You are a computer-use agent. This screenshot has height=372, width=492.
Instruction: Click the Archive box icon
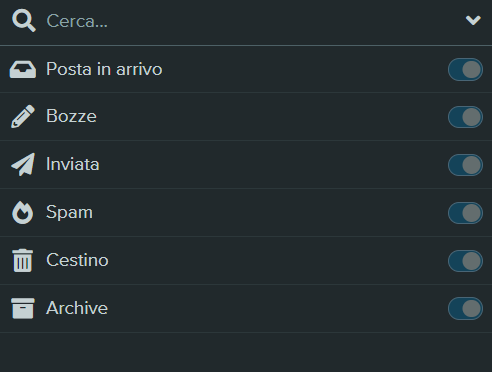coord(23,308)
